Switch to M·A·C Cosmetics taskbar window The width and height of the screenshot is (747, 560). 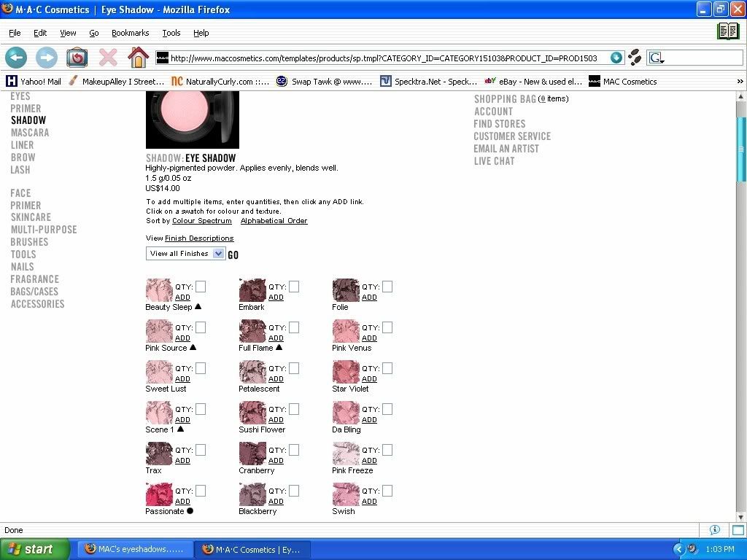click(253, 550)
